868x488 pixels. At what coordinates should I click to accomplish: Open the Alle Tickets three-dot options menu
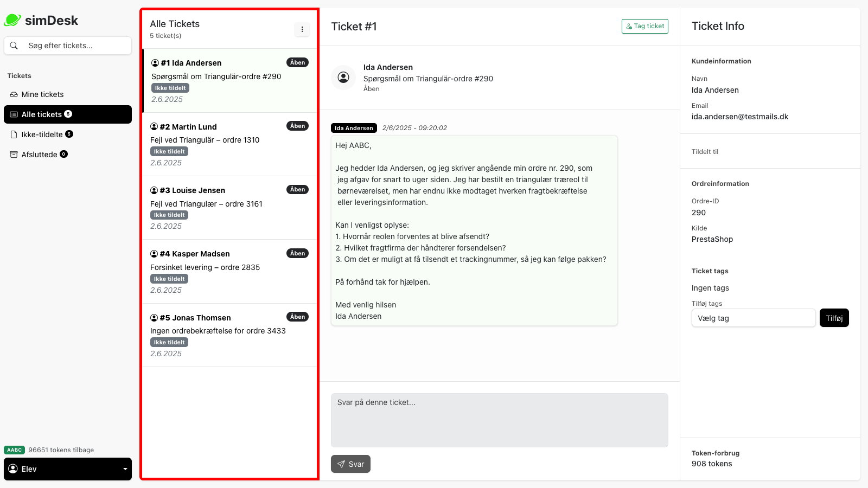pos(302,30)
